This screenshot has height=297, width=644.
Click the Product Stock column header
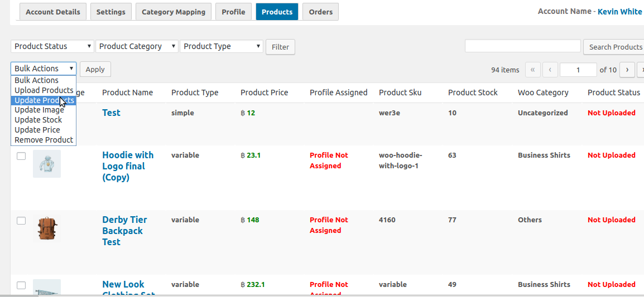tap(473, 92)
